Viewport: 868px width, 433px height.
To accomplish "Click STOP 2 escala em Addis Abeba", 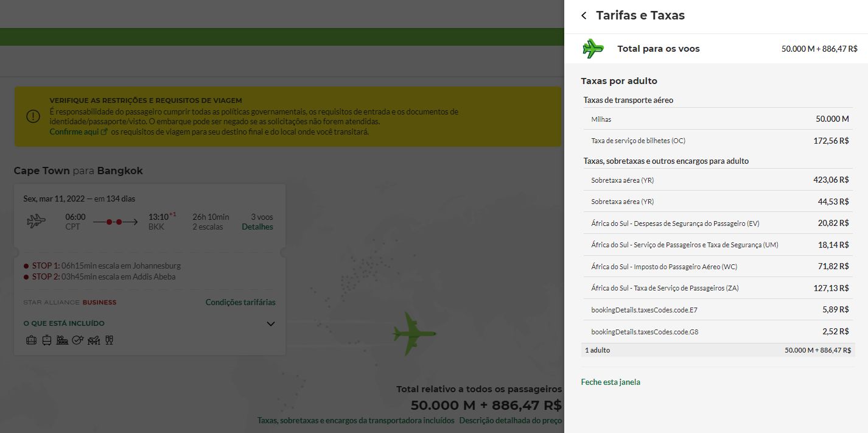I will tap(99, 276).
